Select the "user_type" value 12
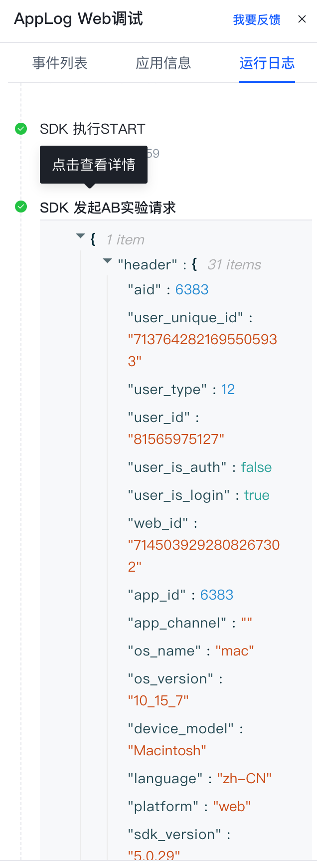317x868 pixels. pyautogui.click(x=228, y=389)
